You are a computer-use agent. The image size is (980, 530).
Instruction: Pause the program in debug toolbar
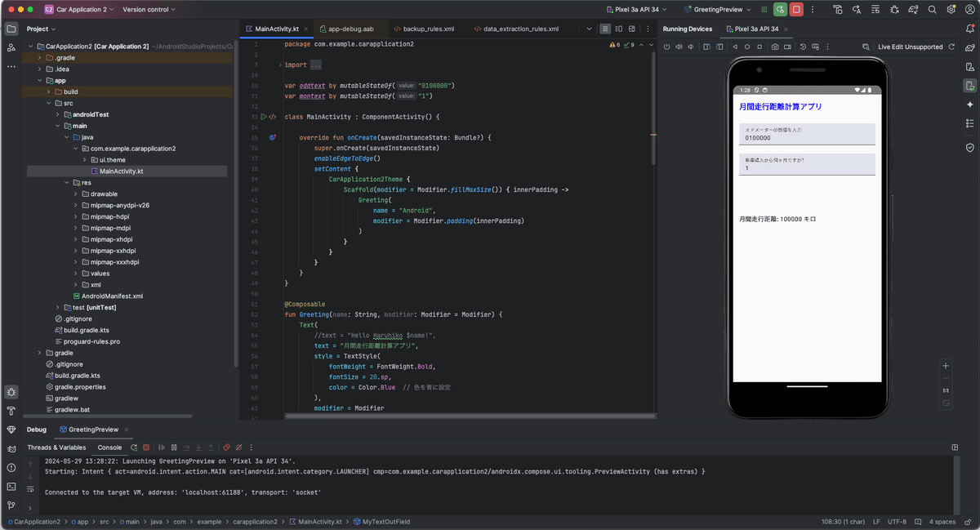coord(173,448)
